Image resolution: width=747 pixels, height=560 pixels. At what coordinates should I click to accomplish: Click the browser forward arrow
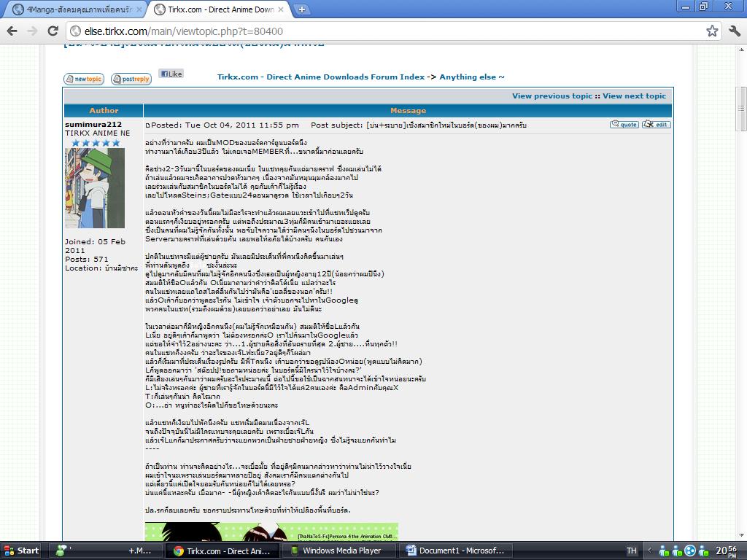[32, 31]
